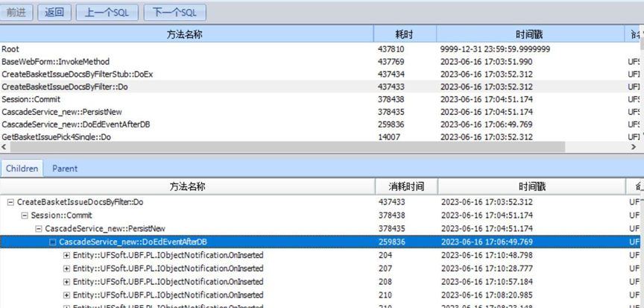Sort lower table by 消耗时间 column header
The height and width of the screenshot is (308, 644).
click(406, 186)
